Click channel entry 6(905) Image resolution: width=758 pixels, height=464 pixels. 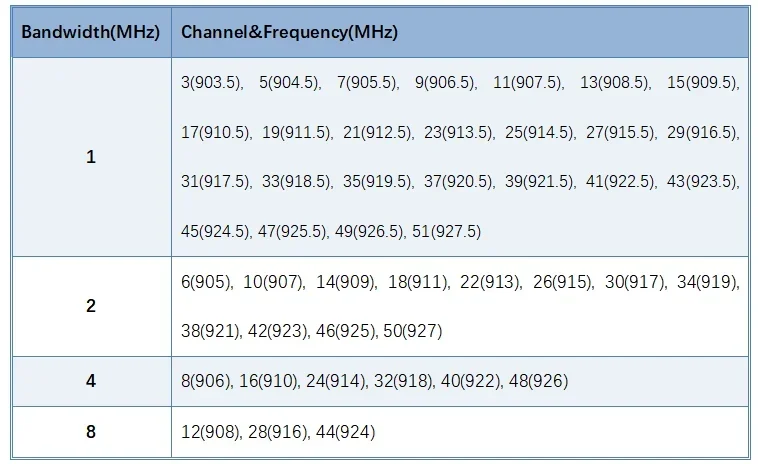click(x=205, y=282)
